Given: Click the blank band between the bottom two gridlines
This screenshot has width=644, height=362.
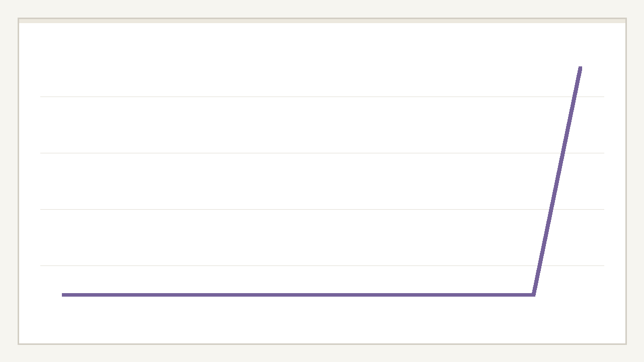Looking at the screenshot, I should pyautogui.click(x=302, y=237).
